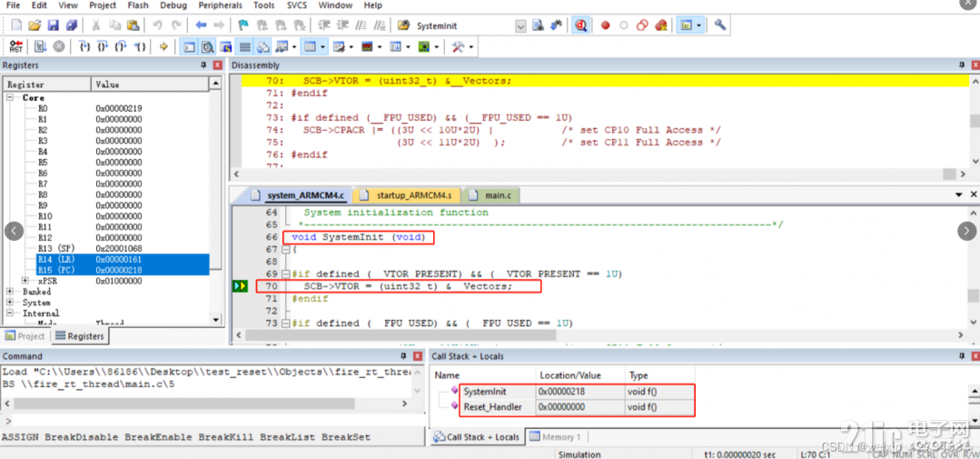The image size is (980, 459).
Task: Click the Step Over icon
Action: (x=104, y=46)
